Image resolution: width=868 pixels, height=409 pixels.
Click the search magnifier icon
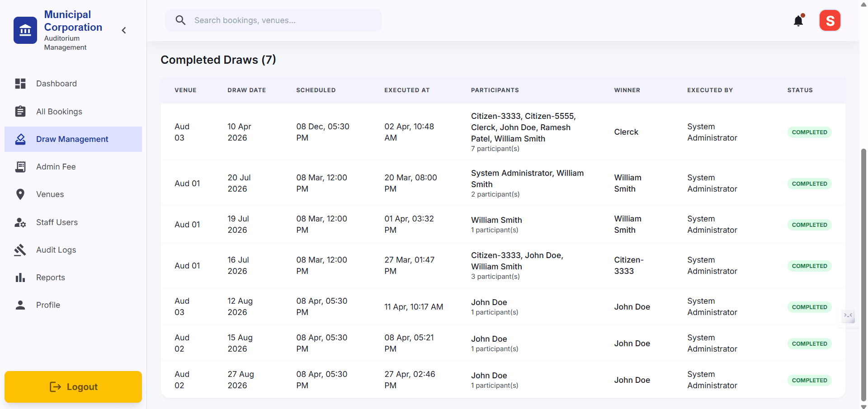point(180,20)
